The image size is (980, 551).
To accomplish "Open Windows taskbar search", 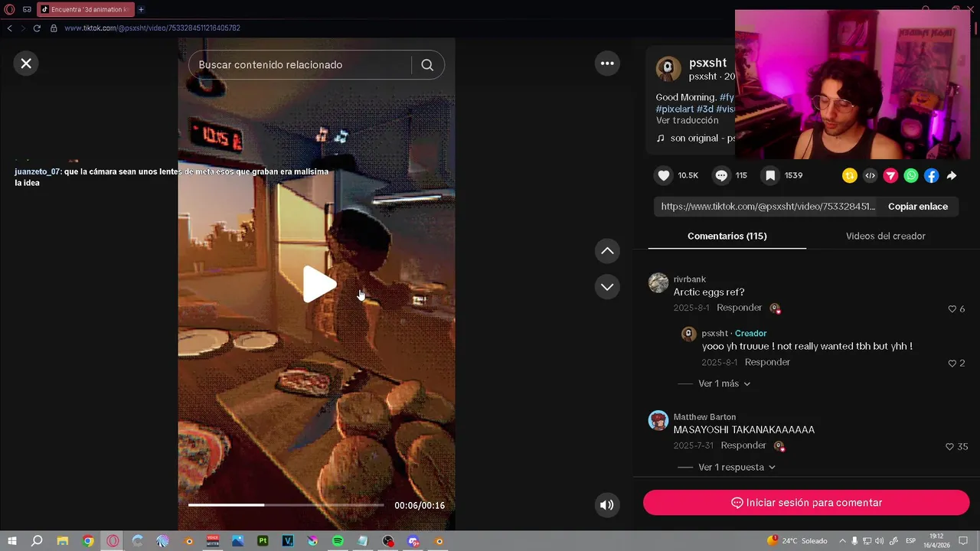I will tap(37, 541).
